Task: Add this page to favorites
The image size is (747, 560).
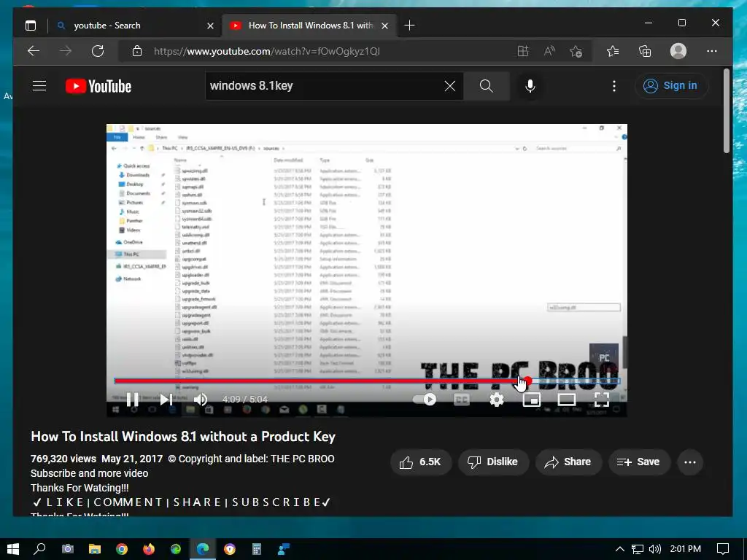Action: (576, 51)
